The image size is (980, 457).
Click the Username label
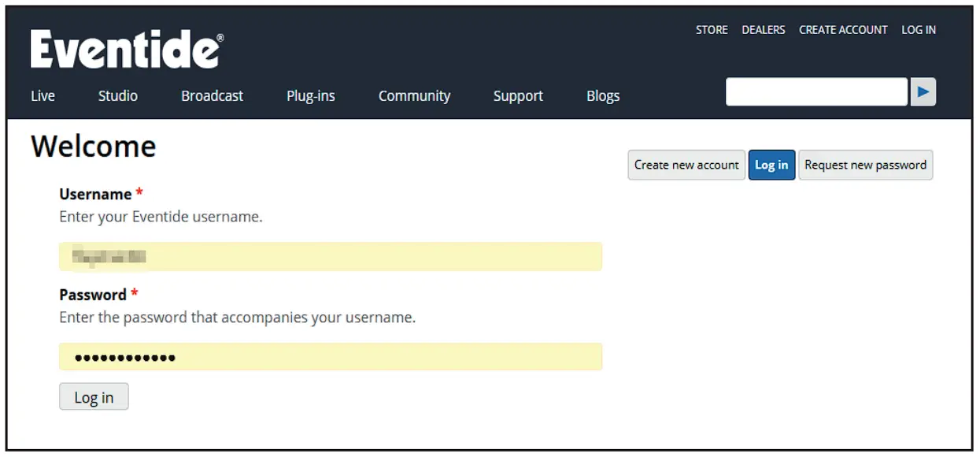pos(95,194)
